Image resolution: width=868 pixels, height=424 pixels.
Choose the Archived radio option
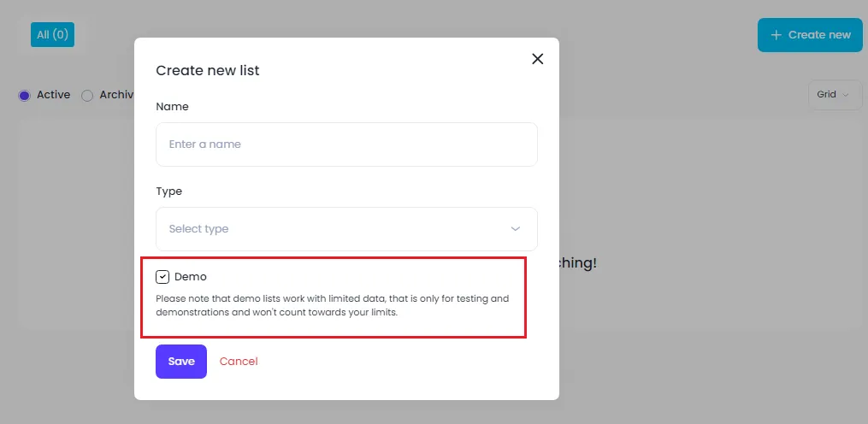click(87, 96)
